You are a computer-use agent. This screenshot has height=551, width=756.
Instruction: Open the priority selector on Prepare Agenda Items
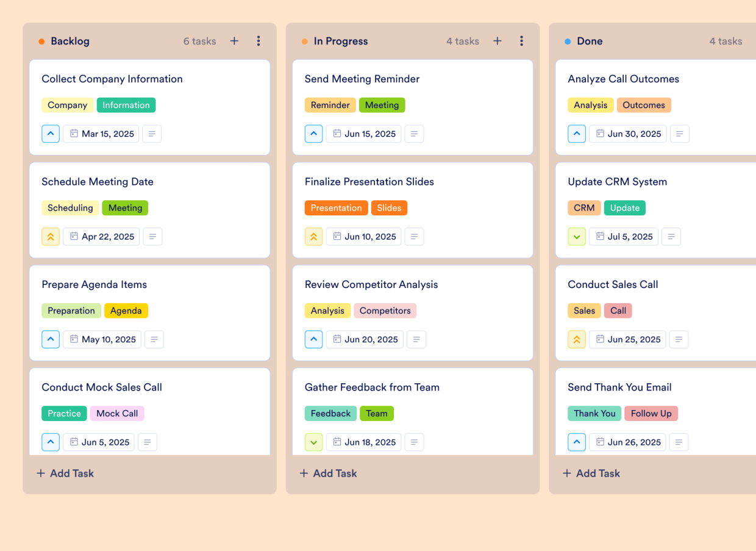51,339
